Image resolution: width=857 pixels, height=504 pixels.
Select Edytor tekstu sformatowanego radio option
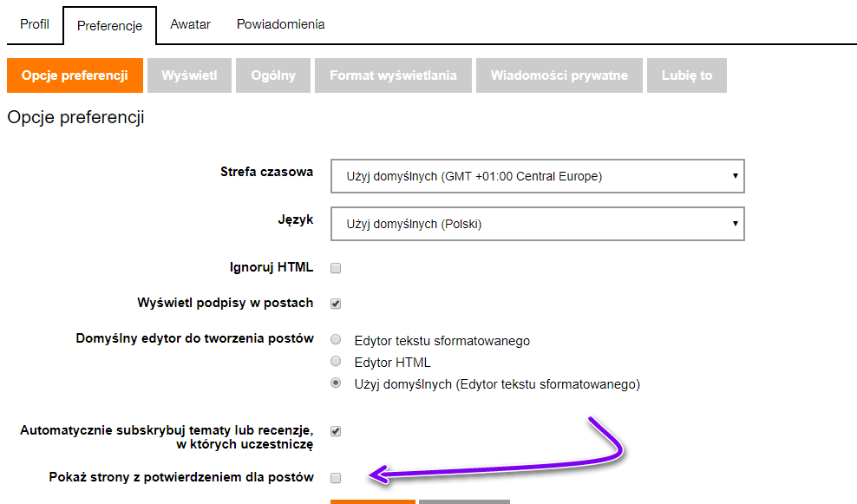tap(336, 340)
